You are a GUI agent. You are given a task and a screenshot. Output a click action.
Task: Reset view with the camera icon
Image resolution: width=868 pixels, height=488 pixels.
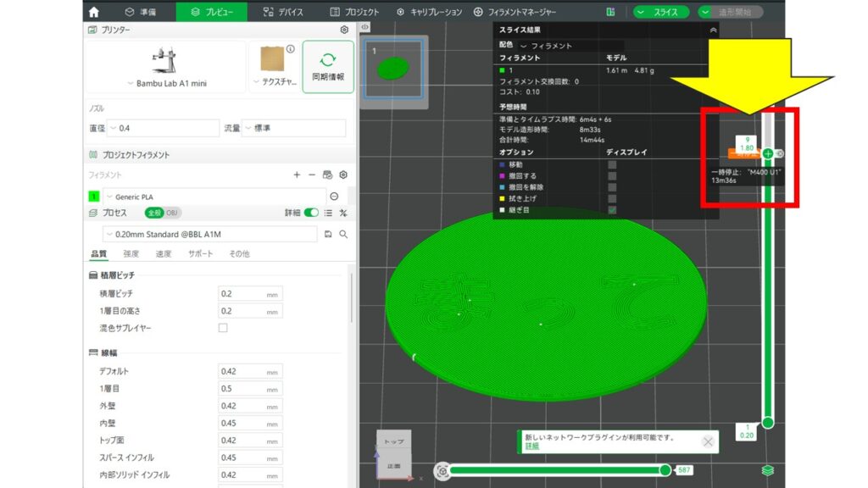pos(442,471)
